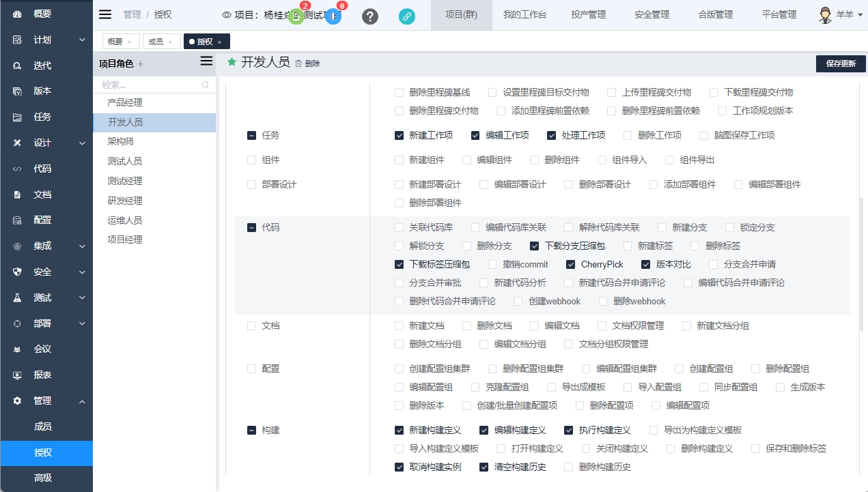Click the green star icon before 开发人员
This screenshot has width=868, height=492.
click(x=232, y=62)
